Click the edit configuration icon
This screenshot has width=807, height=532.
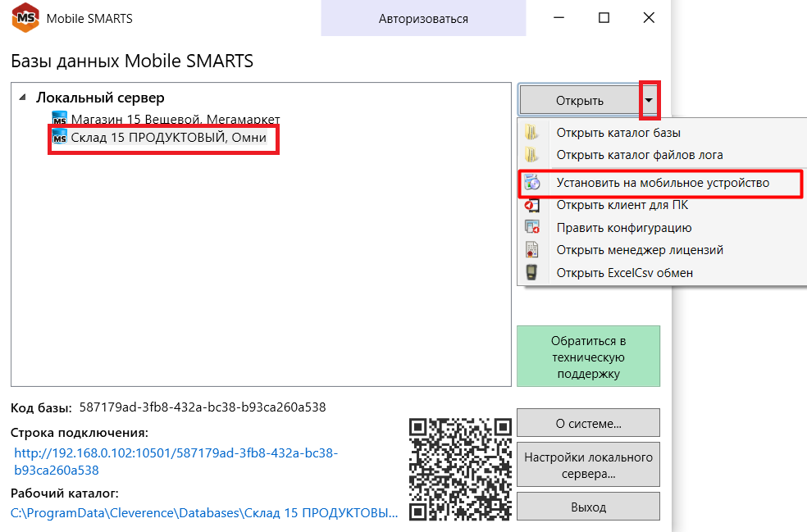(531, 227)
